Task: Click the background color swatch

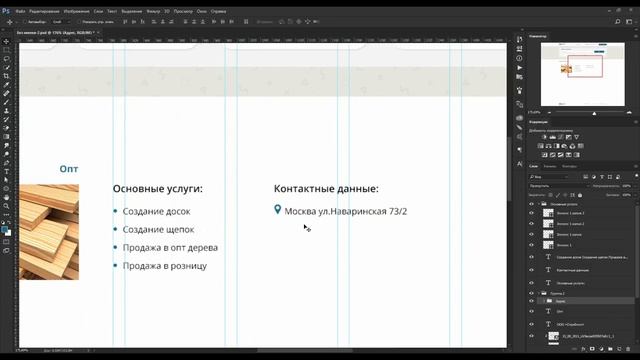Action: coord(9,233)
